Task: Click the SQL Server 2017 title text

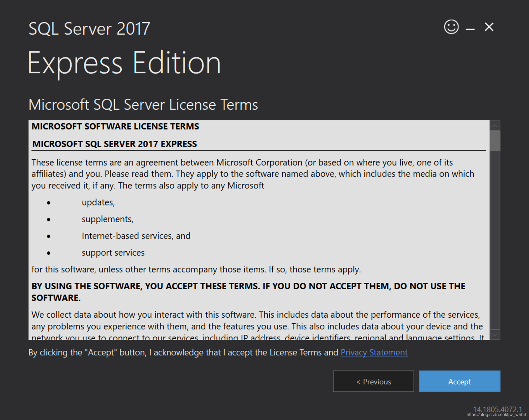Action: point(88,28)
